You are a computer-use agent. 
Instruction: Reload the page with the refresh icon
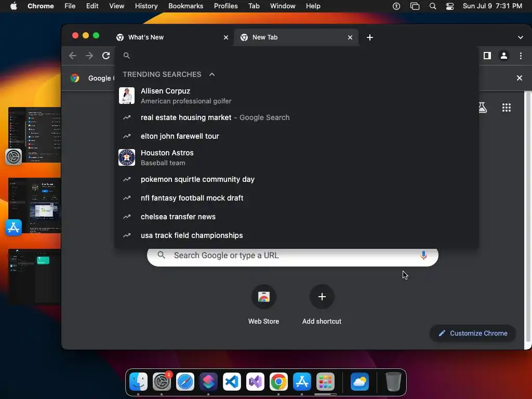[x=106, y=56]
